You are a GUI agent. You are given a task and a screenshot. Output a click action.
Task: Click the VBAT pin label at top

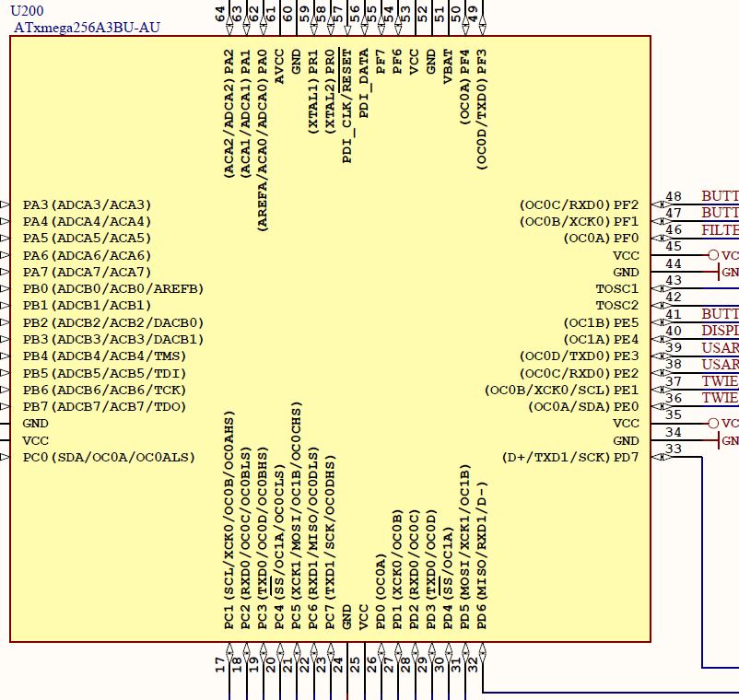pyautogui.click(x=448, y=66)
